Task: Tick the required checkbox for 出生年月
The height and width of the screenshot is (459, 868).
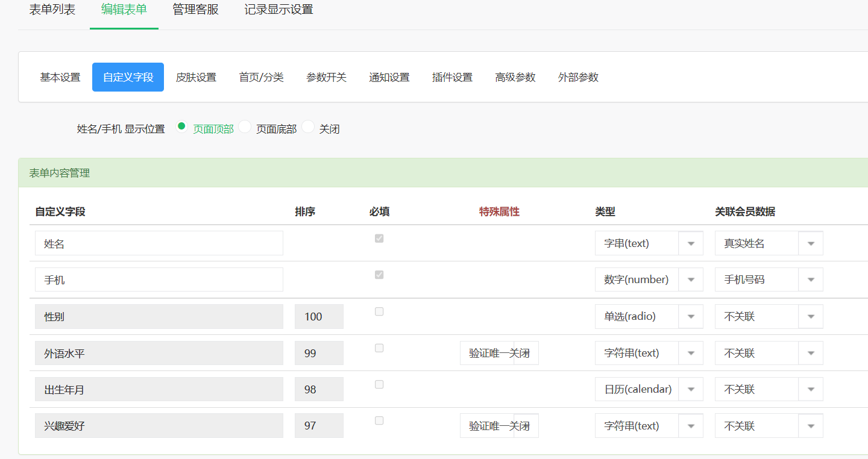Action: tap(379, 384)
